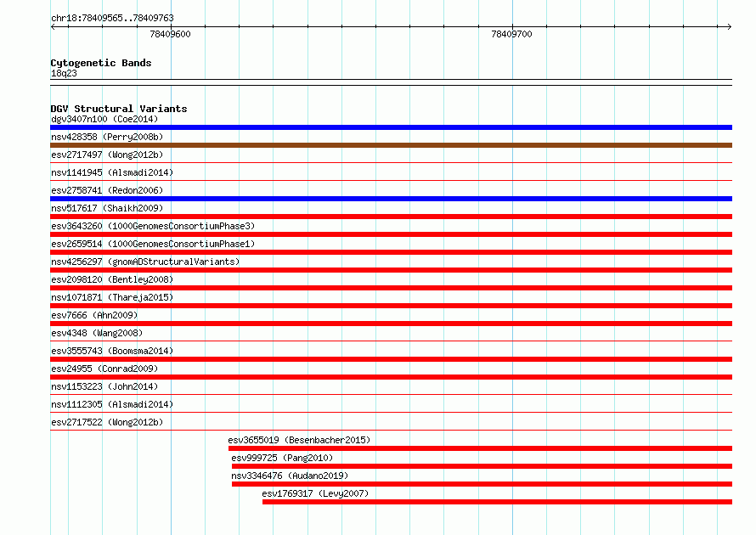Select the brown nsv428358 variant bar
The width and height of the screenshot is (756, 535).
(x=391, y=145)
